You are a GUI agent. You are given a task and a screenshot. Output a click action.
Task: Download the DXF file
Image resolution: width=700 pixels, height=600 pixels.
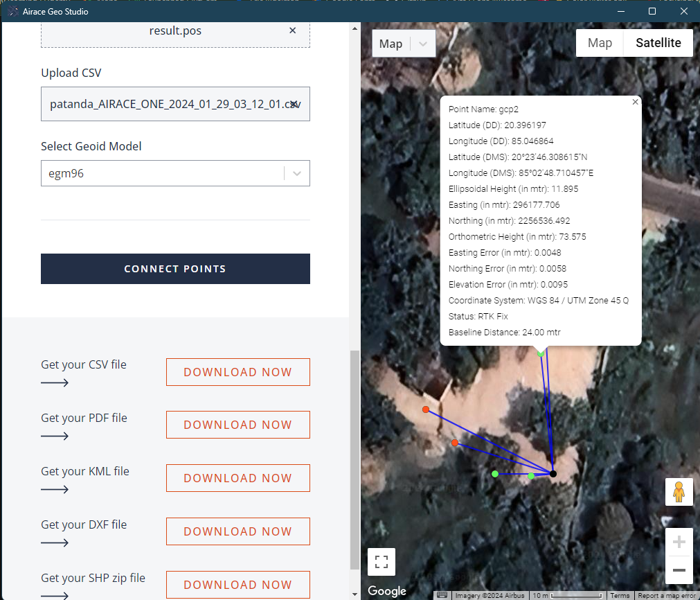tap(237, 531)
